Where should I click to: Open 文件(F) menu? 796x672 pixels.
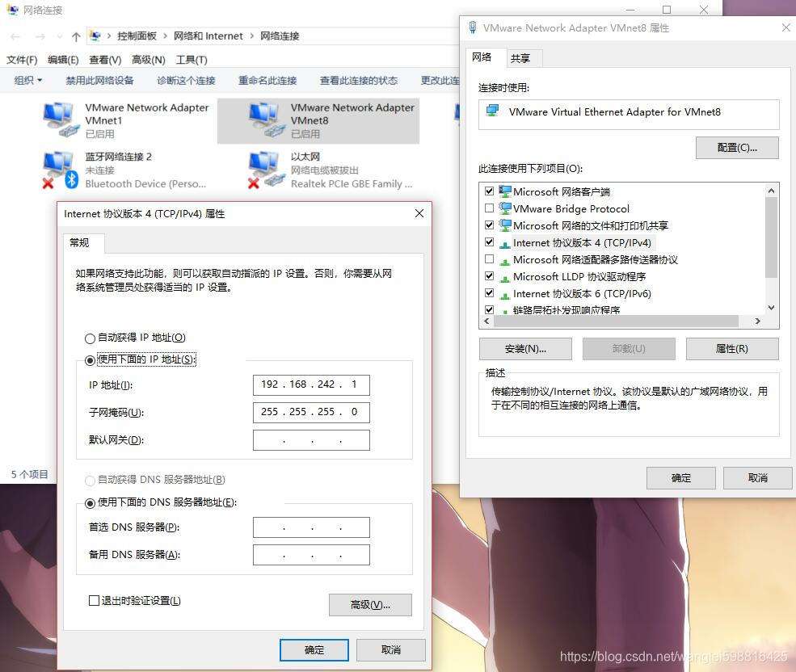tap(22, 60)
